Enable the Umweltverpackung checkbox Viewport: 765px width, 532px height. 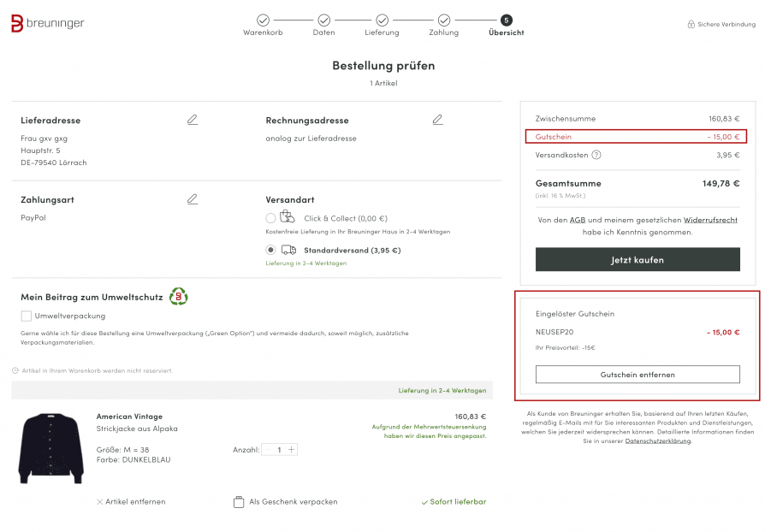pyautogui.click(x=27, y=316)
